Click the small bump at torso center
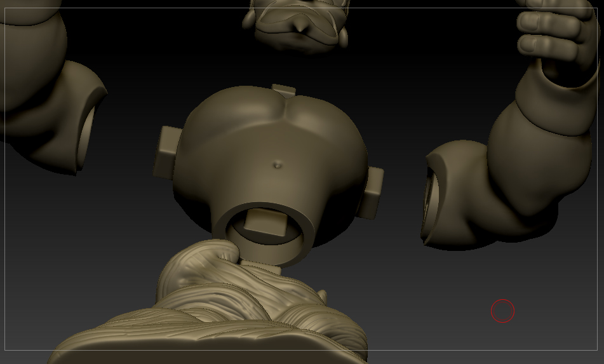The image size is (604, 364). (x=278, y=166)
